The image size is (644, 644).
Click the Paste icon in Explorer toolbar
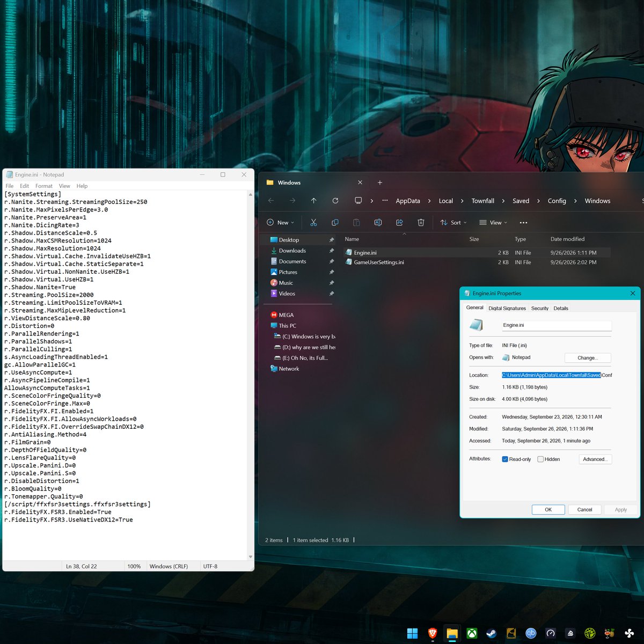point(356,222)
